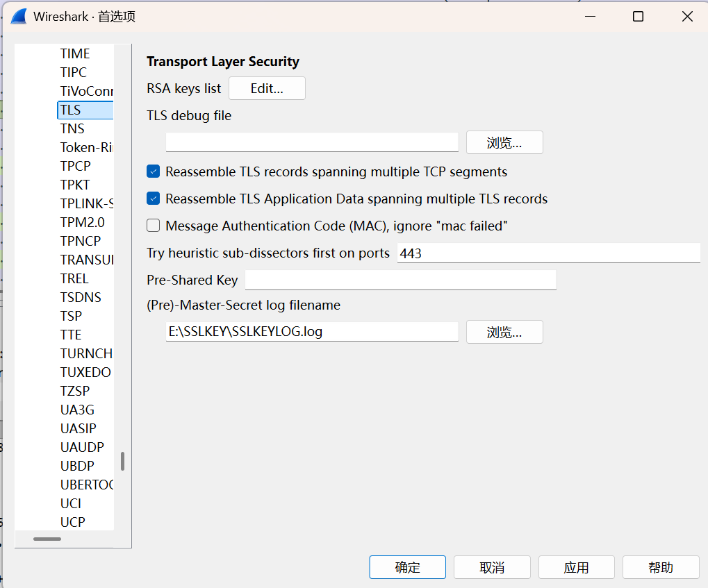708x588 pixels.
Task: Choose the UBDP protocol entry
Action: (77, 466)
